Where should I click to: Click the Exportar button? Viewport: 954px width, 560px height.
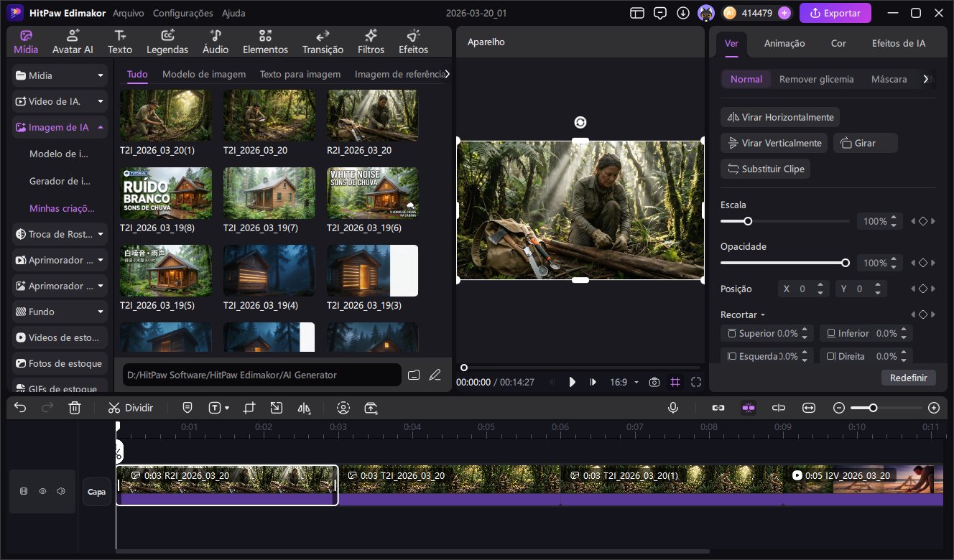point(835,13)
